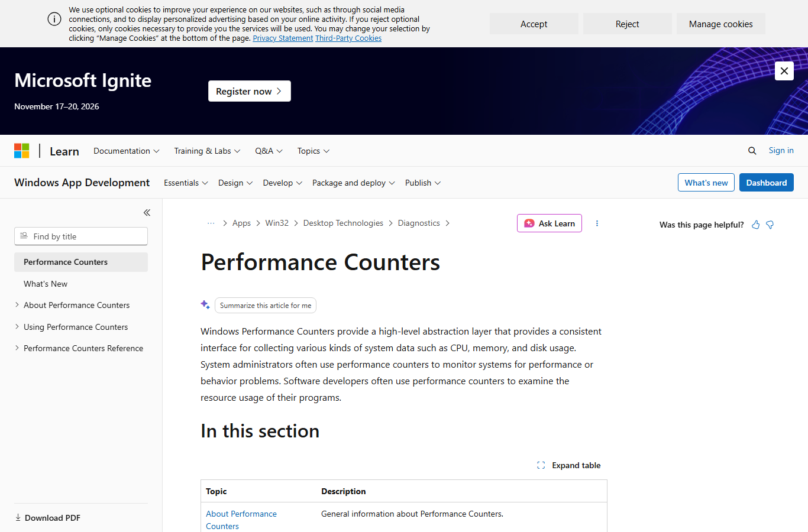The width and height of the screenshot is (808, 532).
Task: Open What's New in the sidebar
Action: pyautogui.click(x=46, y=284)
